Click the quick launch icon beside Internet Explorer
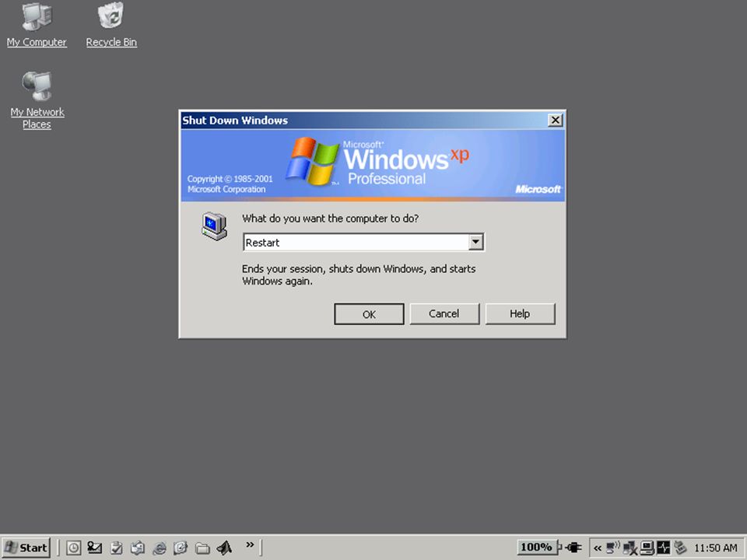The image size is (747, 560). [181, 548]
